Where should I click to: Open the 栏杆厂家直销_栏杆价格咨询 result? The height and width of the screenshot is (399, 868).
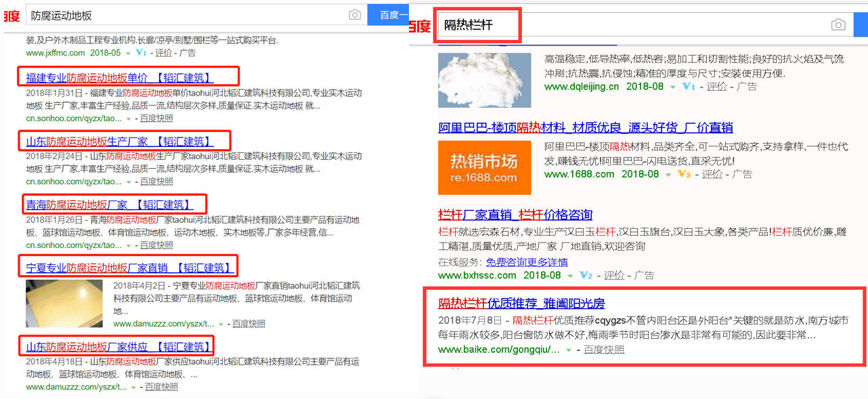click(x=515, y=215)
